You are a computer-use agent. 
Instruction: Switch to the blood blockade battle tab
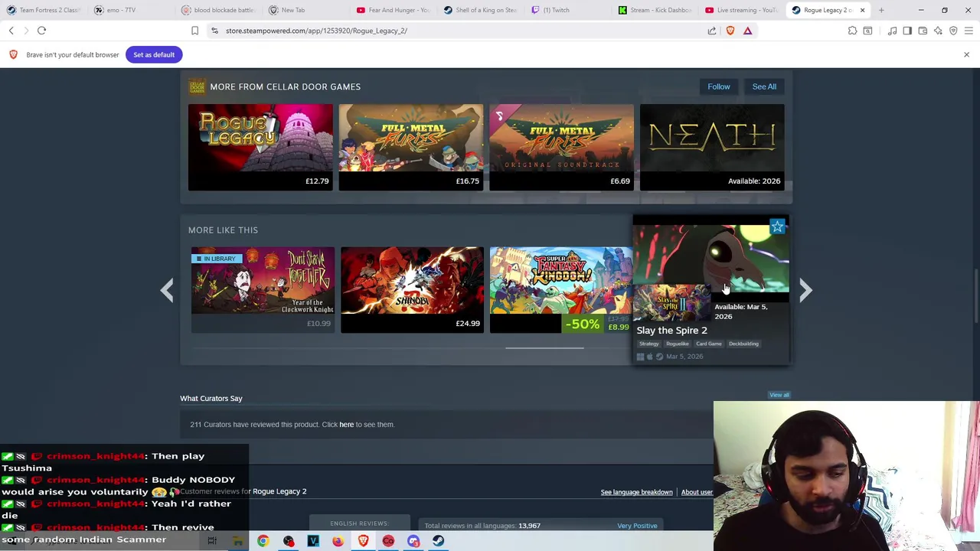218,10
